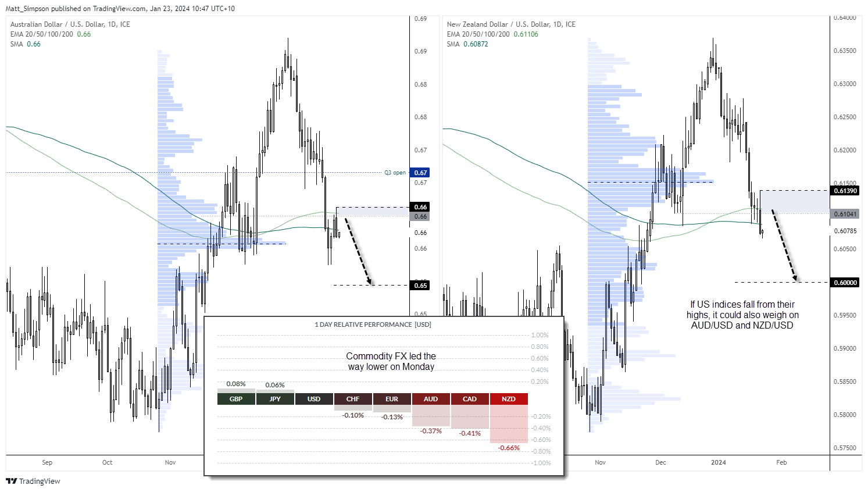
Task: Click the -0.41% CAD performance value
Action: click(x=470, y=433)
